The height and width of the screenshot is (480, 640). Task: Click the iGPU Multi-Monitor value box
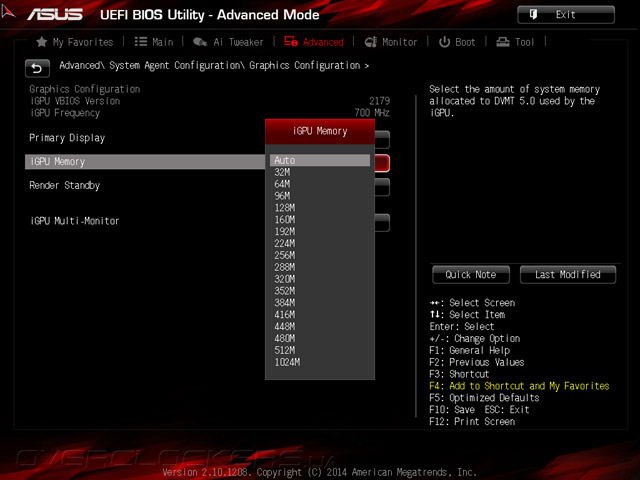click(382, 223)
